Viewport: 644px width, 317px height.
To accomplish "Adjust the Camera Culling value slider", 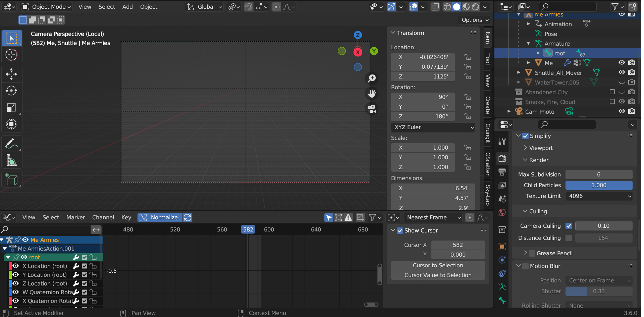I will (604, 226).
